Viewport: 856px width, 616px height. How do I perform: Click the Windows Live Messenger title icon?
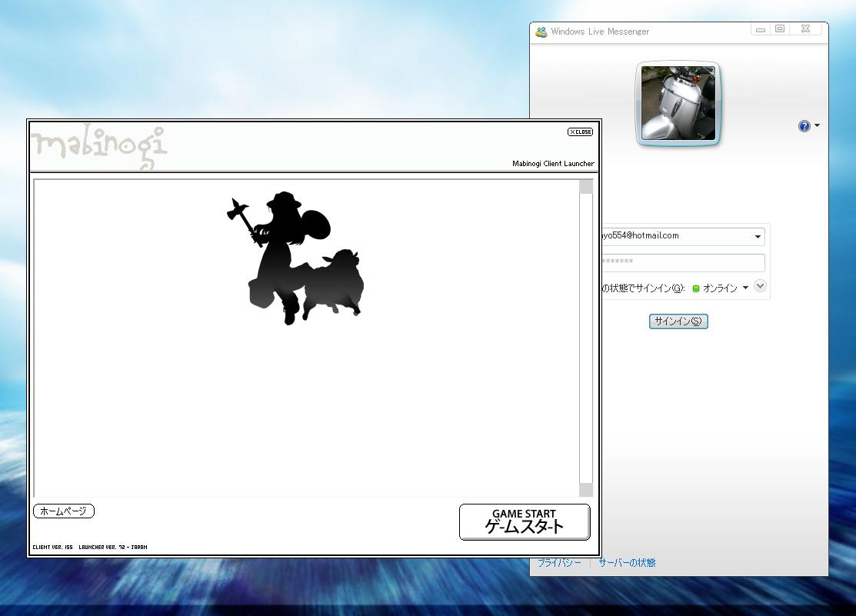pos(541,32)
